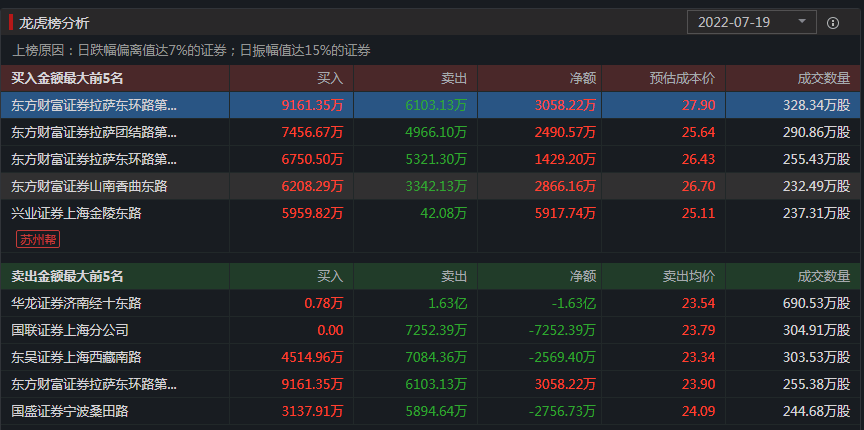The height and width of the screenshot is (430, 864).
Task: Sort by 预估成本价 column header
Action: [x=682, y=78]
